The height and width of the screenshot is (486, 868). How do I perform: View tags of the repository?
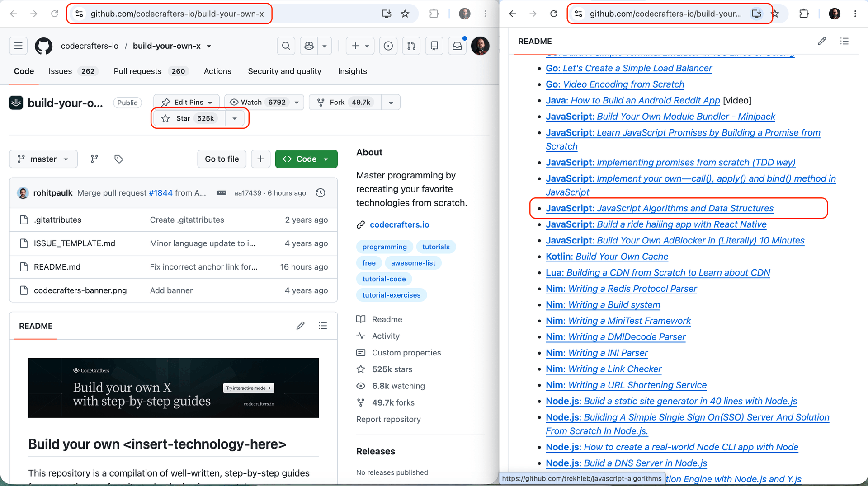point(118,159)
